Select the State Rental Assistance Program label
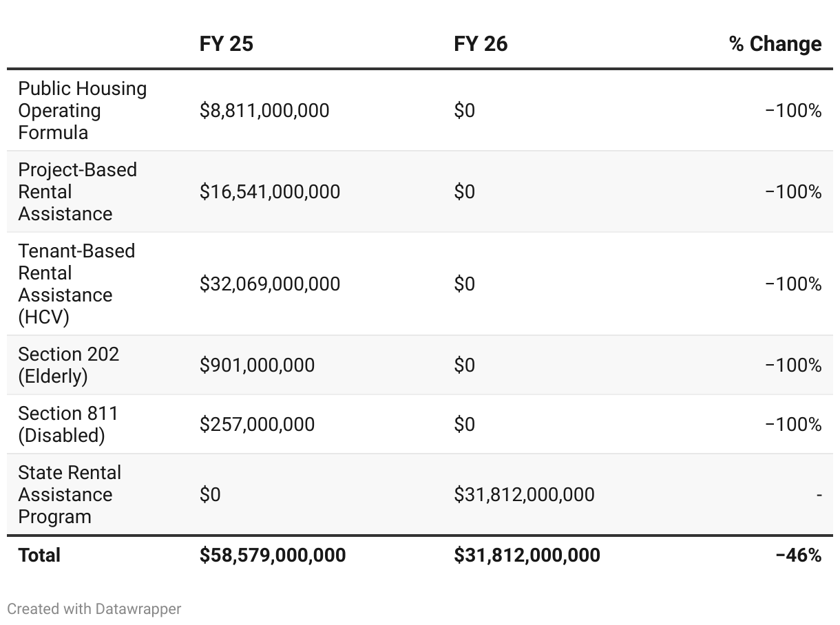The height and width of the screenshot is (625, 840). tap(70, 495)
